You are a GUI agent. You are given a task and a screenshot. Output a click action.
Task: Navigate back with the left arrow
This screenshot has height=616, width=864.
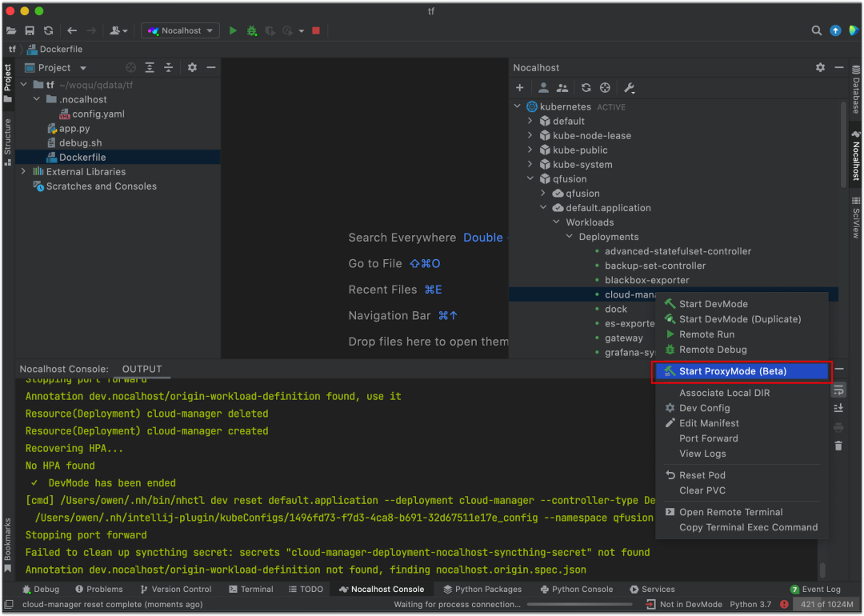[72, 31]
